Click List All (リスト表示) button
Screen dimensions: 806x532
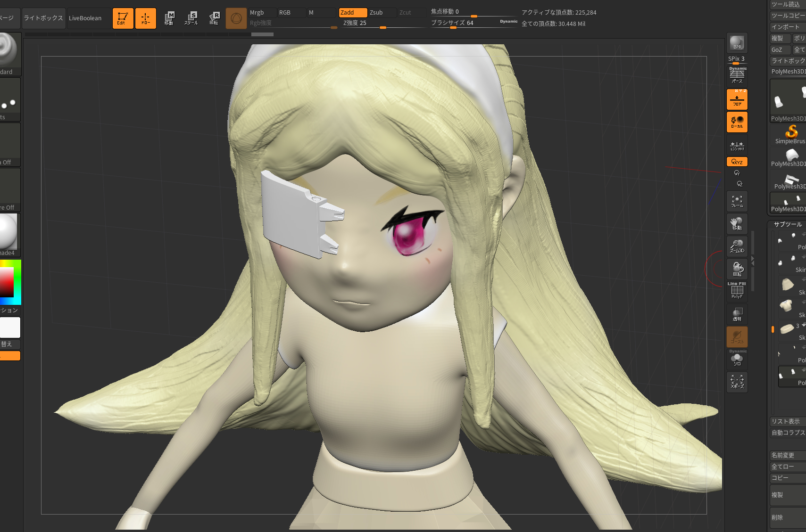click(788, 421)
